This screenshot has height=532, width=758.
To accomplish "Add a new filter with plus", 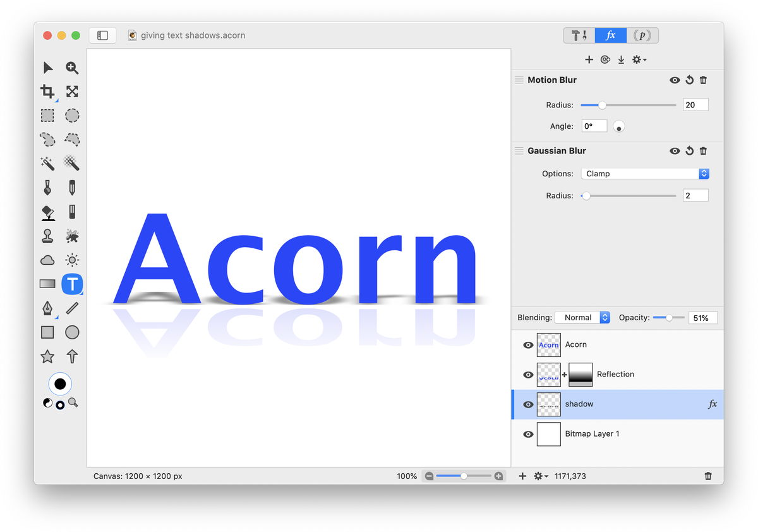I will (589, 59).
